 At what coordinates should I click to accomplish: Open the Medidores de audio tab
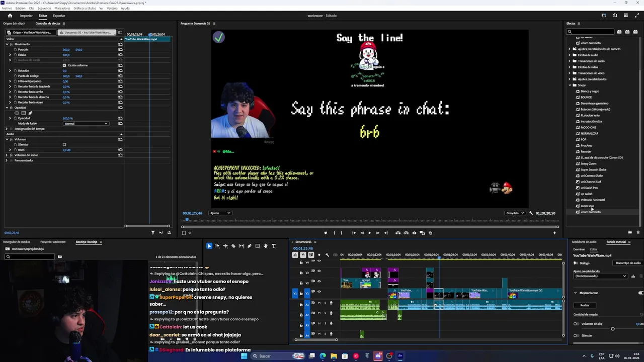pos(584,242)
